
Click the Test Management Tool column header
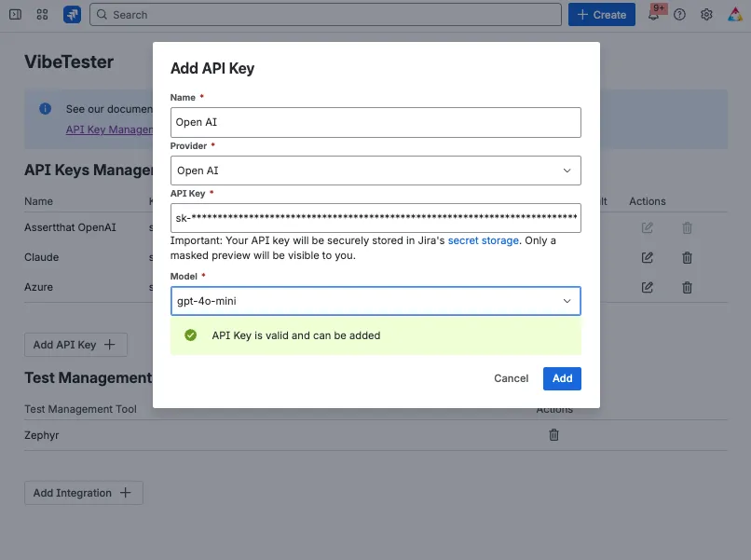point(80,409)
